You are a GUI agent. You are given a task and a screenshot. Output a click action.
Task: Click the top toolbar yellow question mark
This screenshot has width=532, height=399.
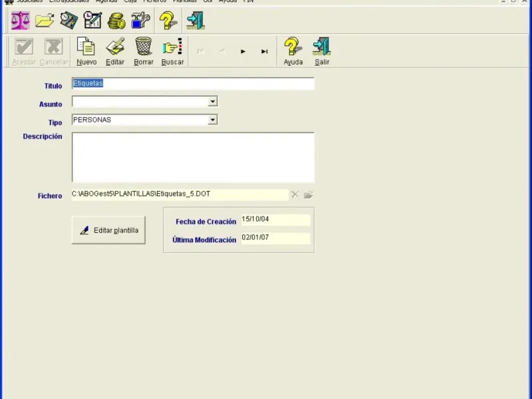coord(168,21)
